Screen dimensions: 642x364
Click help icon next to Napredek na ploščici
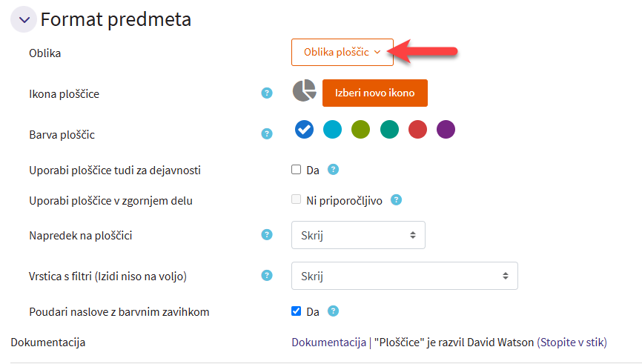267,235
